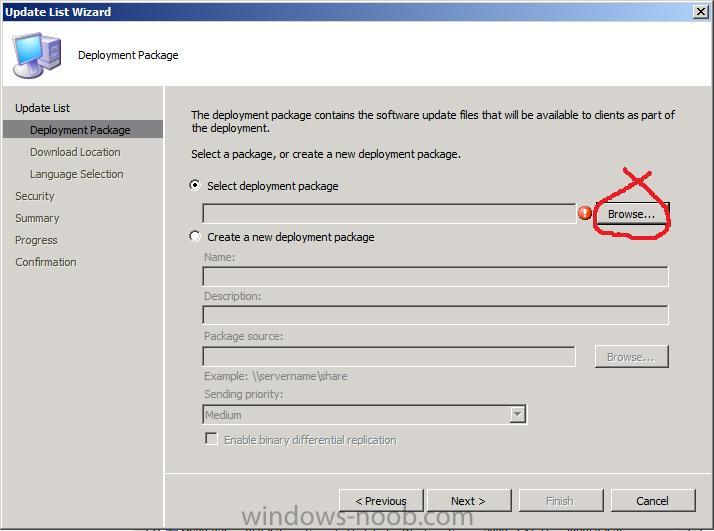Choose Create a new deployment package option

(x=195, y=236)
